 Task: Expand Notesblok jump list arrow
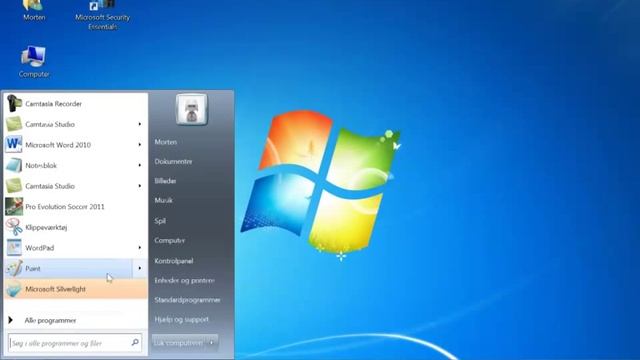tap(140, 165)
